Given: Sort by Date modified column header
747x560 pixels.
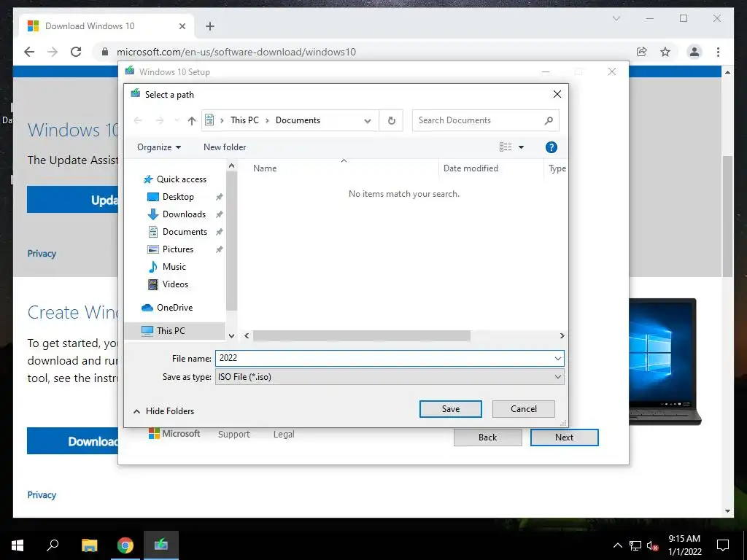Looking at the screenshot, I should tap(471, 168).
